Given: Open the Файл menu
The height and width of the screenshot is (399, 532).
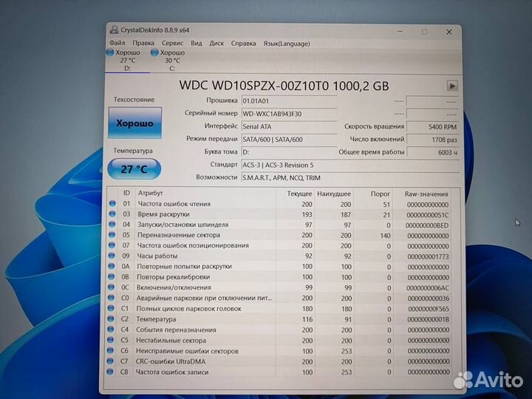Looking at the screenshot, I should [x=117, y=43].
